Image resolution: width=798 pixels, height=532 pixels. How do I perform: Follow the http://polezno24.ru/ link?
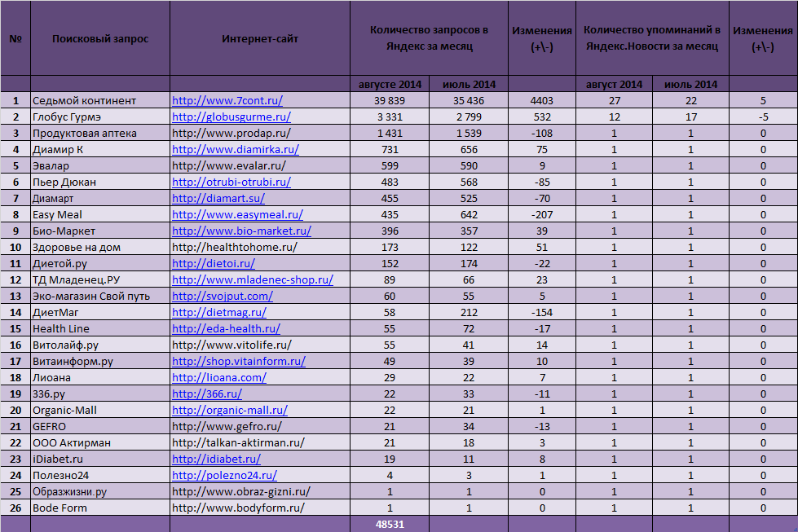coord(224,475)
